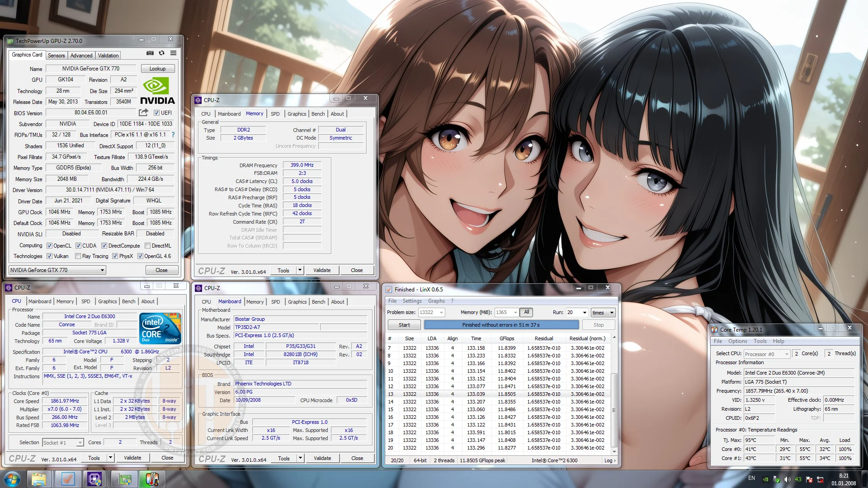Viewport: 868px width, 488px height.
Task: Click the GPU-Z refresh icon
Action: 161,53
